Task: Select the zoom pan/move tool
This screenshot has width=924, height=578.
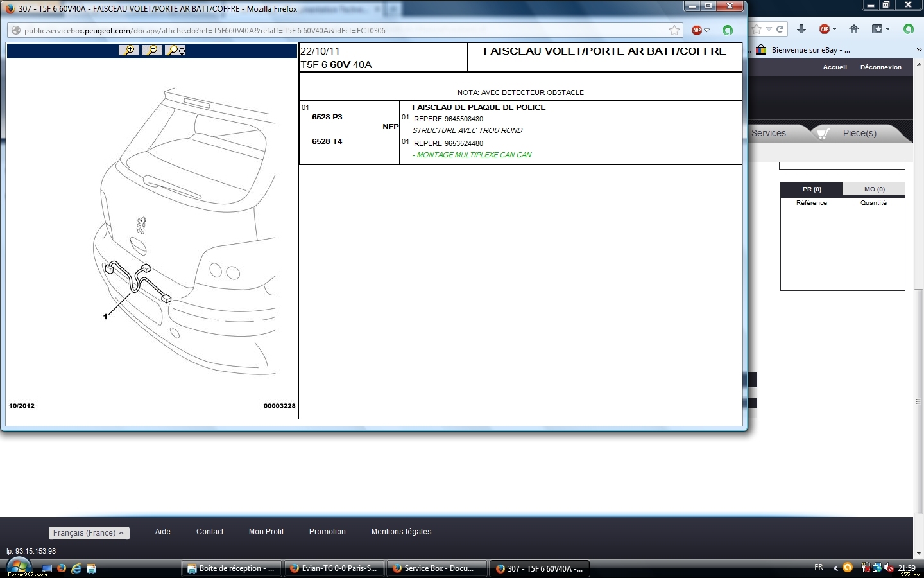Action: 175,50
